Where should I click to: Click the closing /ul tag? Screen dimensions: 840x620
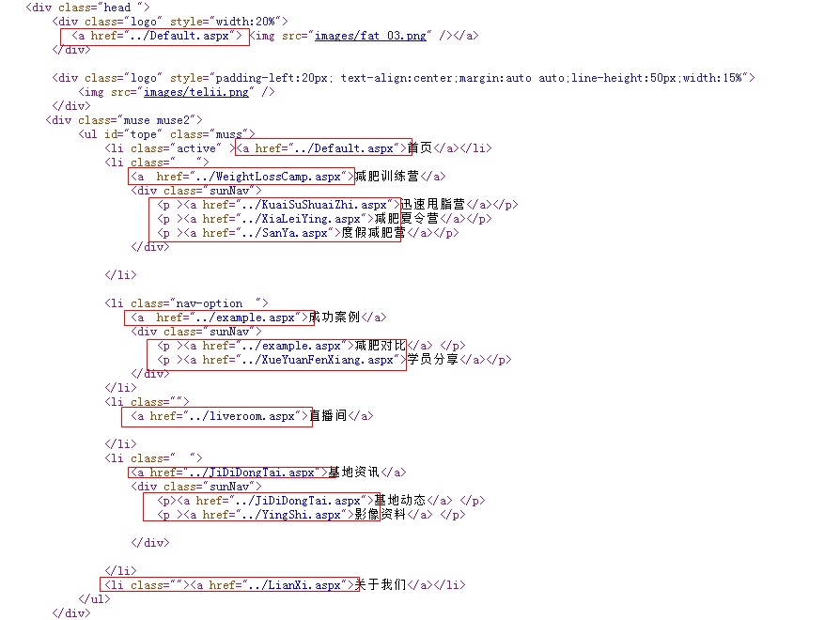[x=94, y=599]
